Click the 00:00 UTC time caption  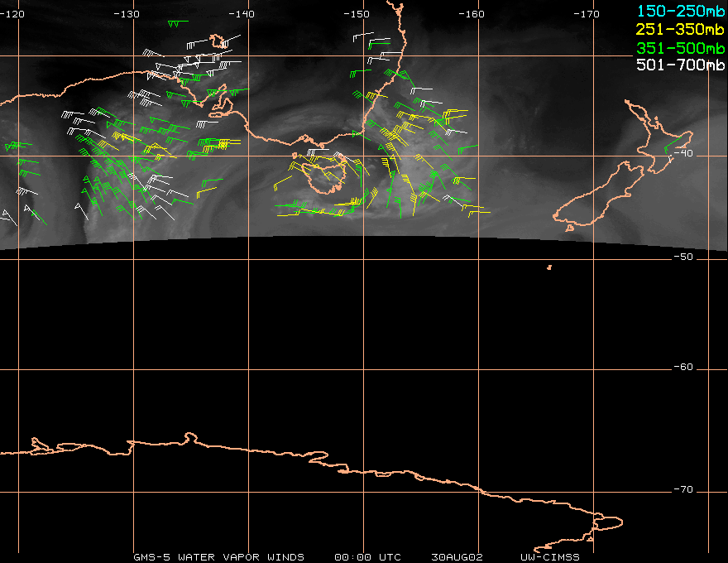367,557
